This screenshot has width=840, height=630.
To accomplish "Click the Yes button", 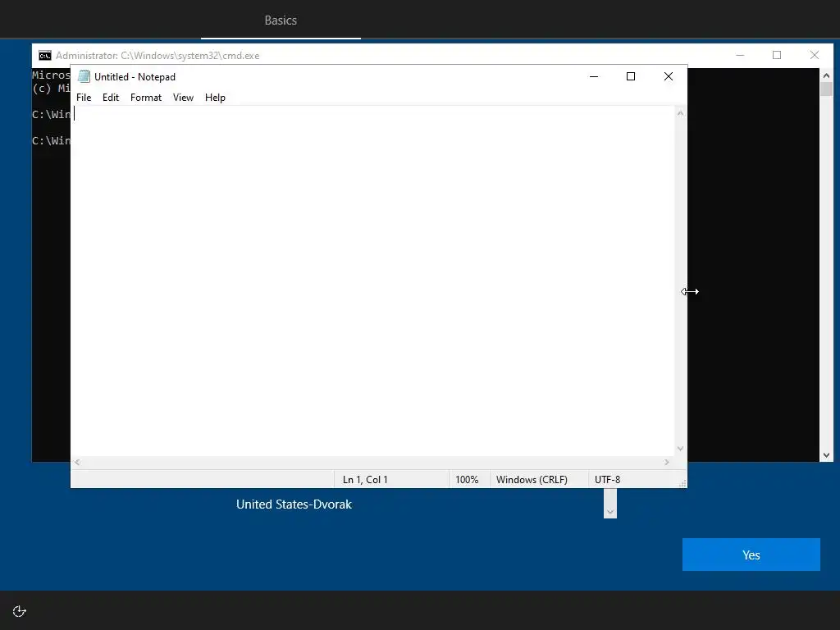I will tap(751, 555).
